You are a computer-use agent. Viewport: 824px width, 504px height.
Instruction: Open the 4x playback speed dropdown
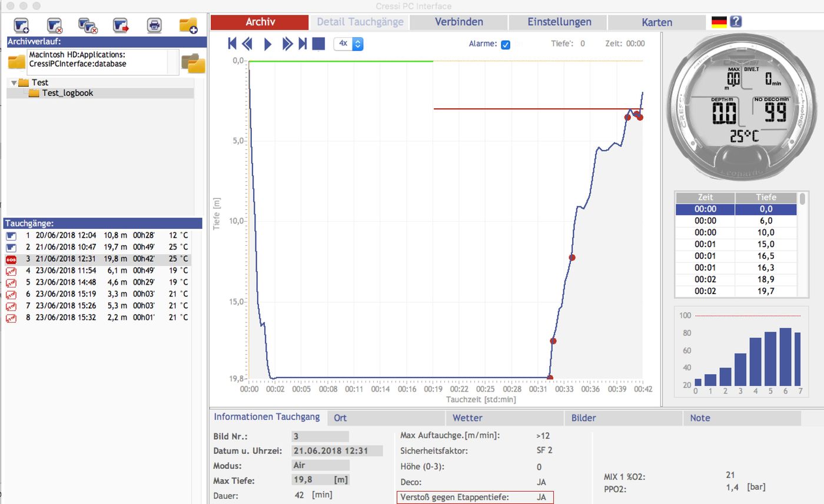[x=348, y=44]
